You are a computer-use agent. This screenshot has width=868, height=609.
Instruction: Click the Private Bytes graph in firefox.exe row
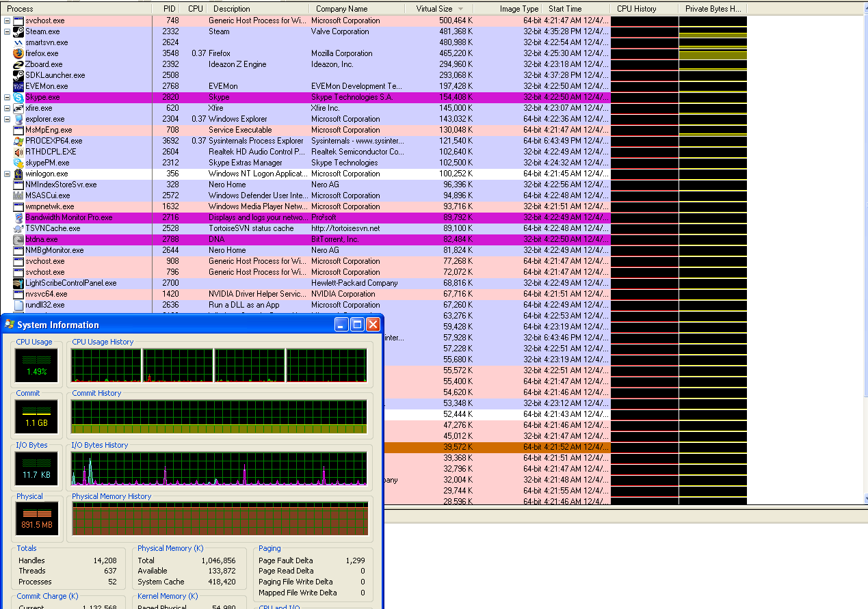(x=713, y=53)
